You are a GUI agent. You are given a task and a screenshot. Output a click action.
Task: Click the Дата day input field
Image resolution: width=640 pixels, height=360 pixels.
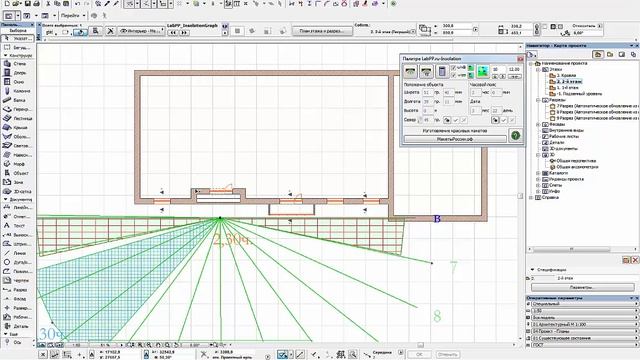pyautogui.click(x=496, y=111)
